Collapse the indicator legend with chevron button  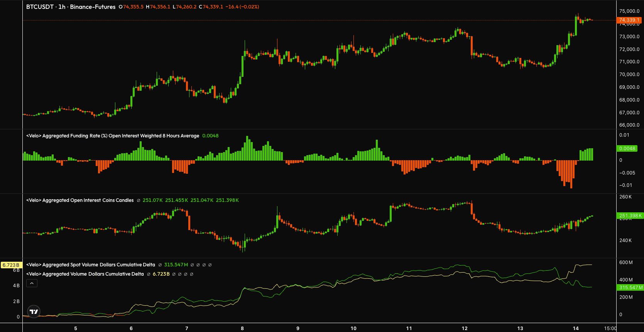coord(32,283)
